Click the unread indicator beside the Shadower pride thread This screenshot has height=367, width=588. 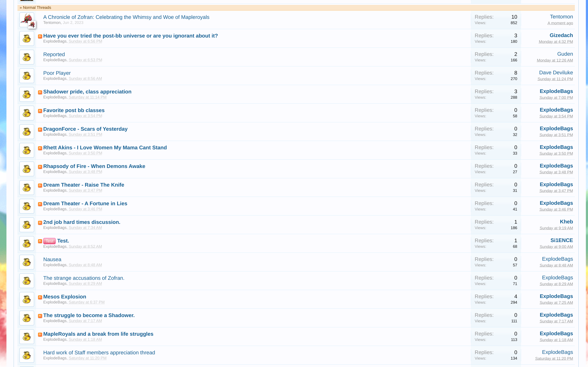[x=40, y=92]
